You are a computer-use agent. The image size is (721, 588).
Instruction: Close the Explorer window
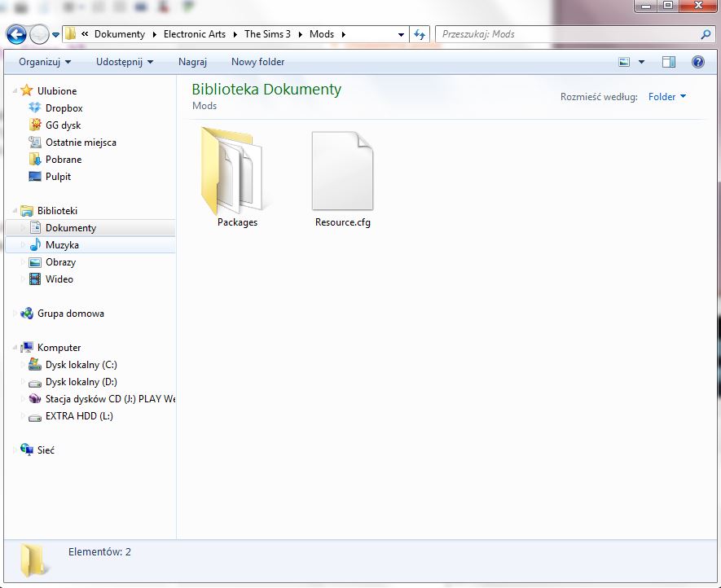click(698, 6)
